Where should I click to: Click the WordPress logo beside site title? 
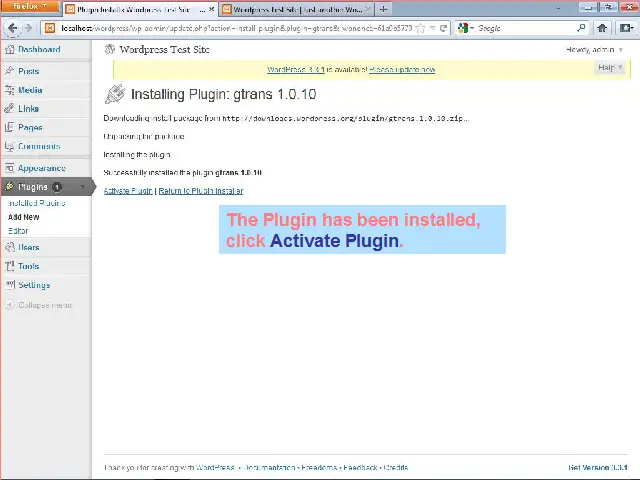(x=109, y=49)
